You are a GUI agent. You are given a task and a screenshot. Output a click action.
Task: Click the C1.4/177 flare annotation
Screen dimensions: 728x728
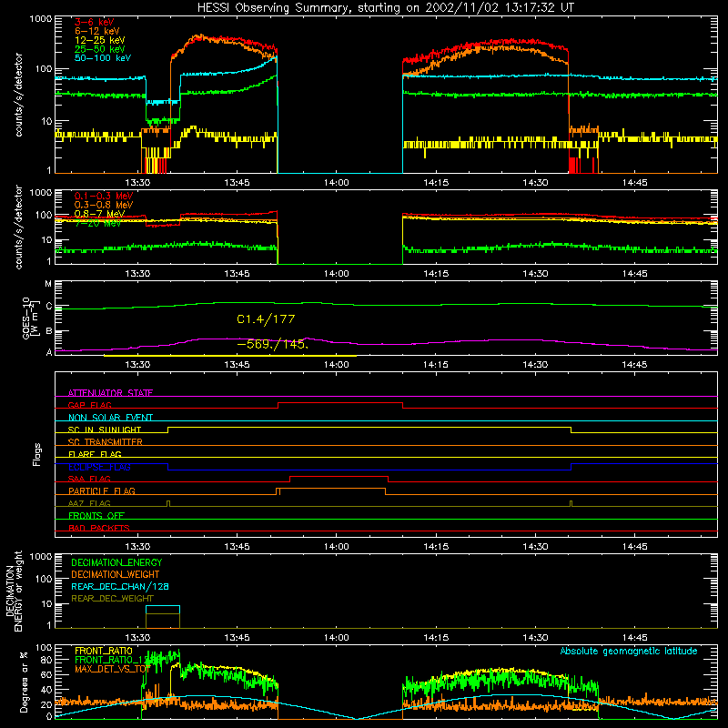[266, 319]
